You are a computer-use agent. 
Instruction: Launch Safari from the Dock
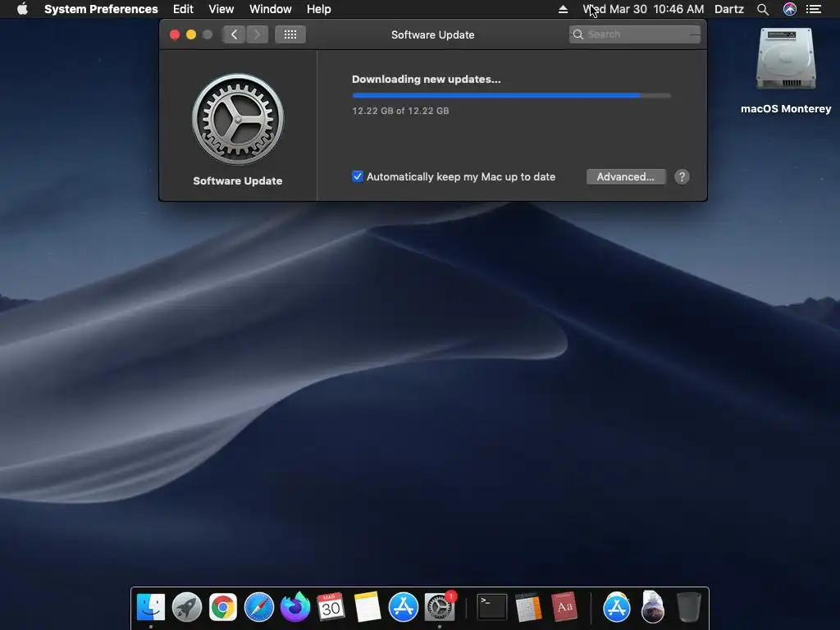(x=258, y=607)
